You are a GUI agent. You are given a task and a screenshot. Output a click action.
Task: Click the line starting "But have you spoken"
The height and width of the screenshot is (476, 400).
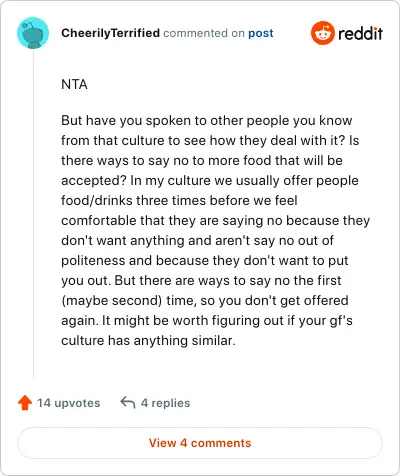tap(207, 120)
